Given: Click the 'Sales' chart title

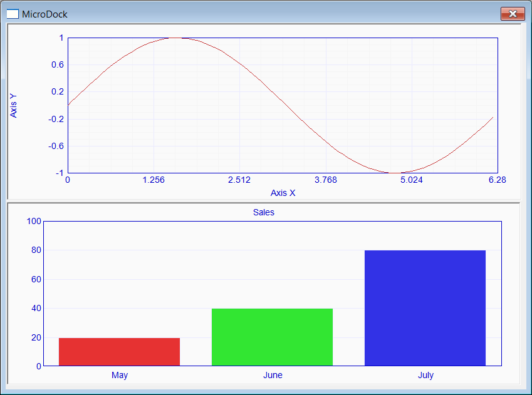Looking at the screenshot, I should tap(264, 212).
